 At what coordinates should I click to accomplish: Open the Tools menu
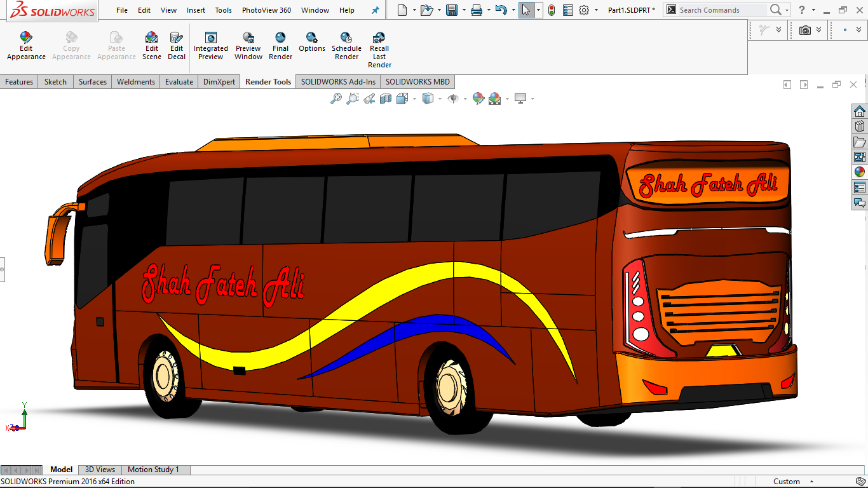point(224,10)
